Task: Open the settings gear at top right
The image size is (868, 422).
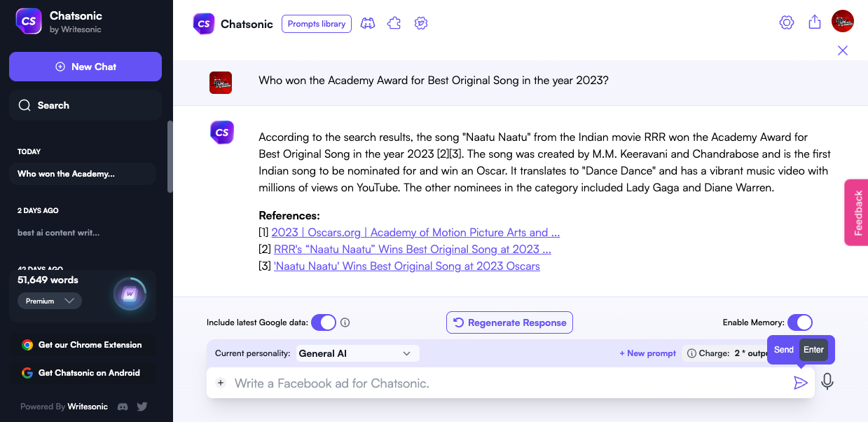Action: [x=787, y=22]
